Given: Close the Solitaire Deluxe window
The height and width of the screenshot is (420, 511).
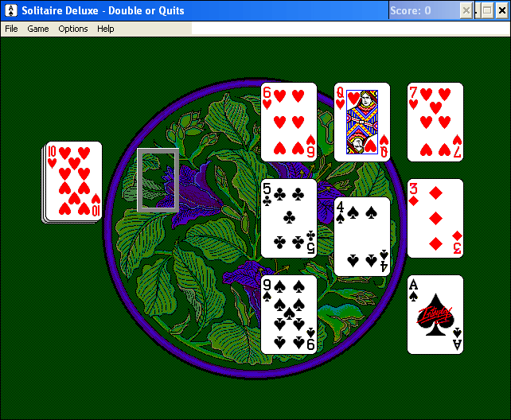Looking at the screenshot, I should [502, 11].
